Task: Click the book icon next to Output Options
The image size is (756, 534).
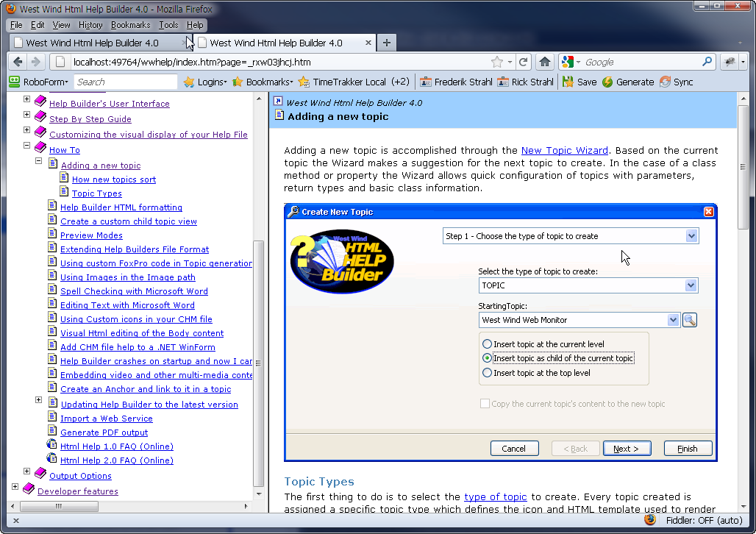Action: pyautogui.click(x=41, y=473)
